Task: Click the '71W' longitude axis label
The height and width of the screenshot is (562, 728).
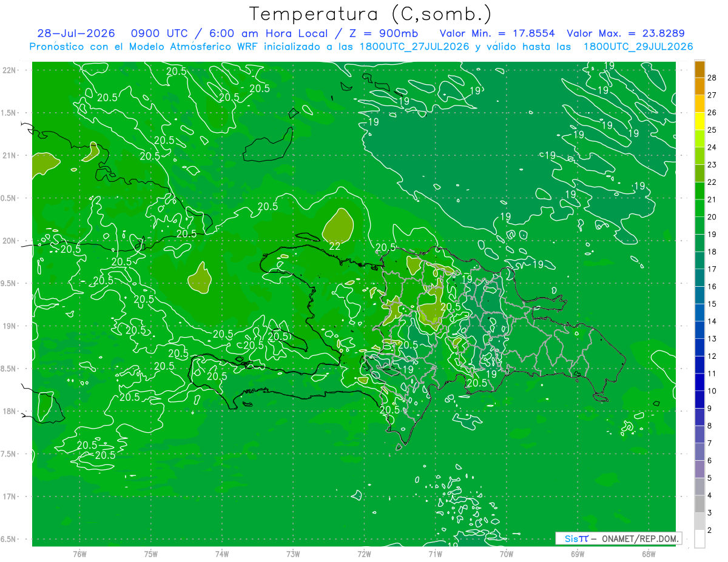Action: pos(435,554)
